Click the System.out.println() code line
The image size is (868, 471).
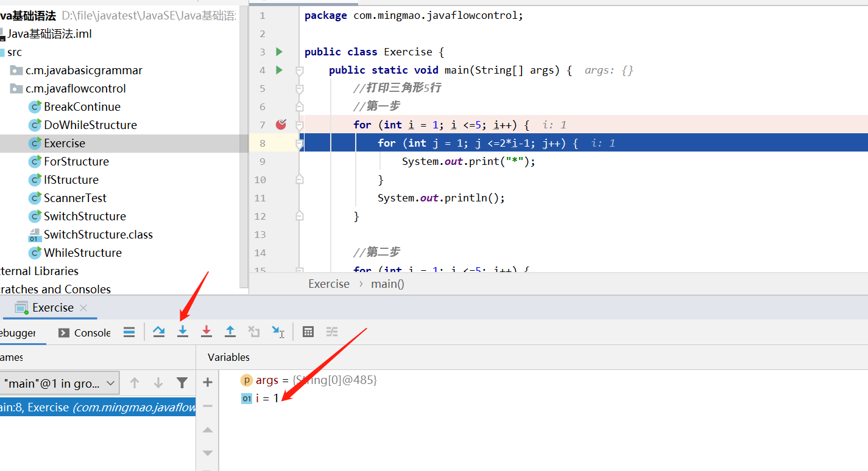point(441,198)
